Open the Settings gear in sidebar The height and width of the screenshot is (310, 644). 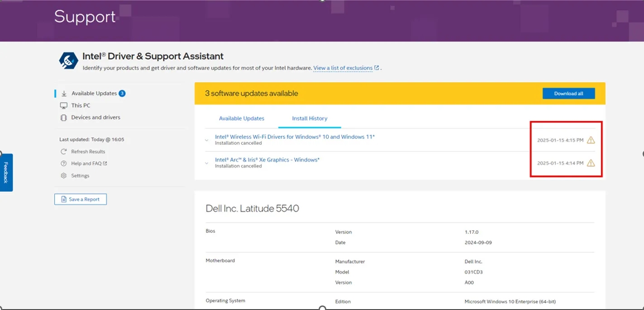[x=63, y=175]
